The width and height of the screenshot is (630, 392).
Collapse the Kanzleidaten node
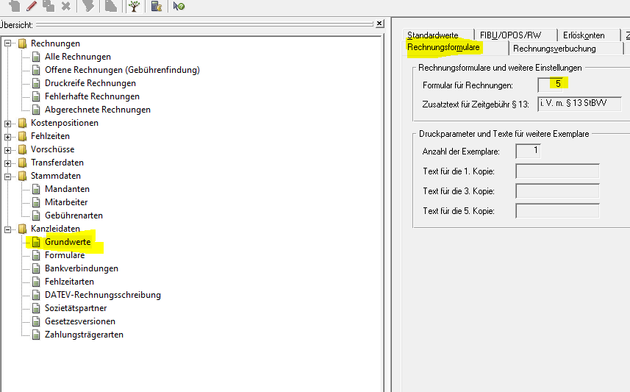pyautogui.click(x=8, y=229)
